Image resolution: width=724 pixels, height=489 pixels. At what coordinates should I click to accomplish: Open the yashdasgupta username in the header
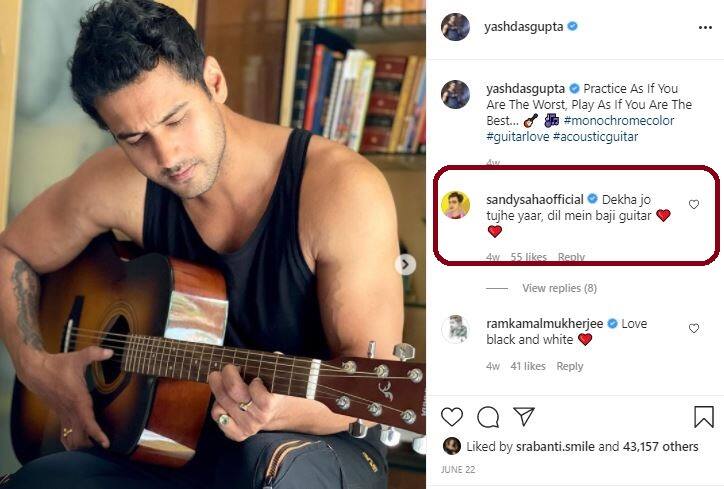[523, 27]
